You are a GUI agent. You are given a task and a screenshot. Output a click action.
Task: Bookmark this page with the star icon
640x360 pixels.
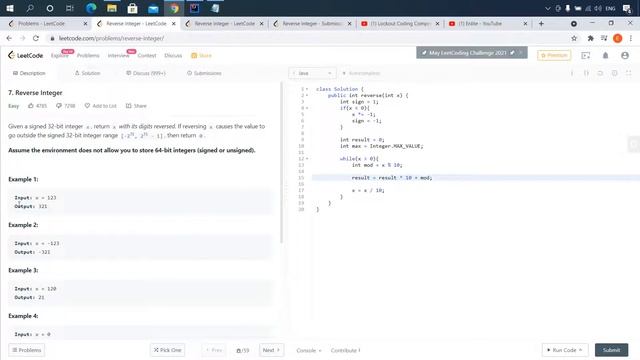574,38
